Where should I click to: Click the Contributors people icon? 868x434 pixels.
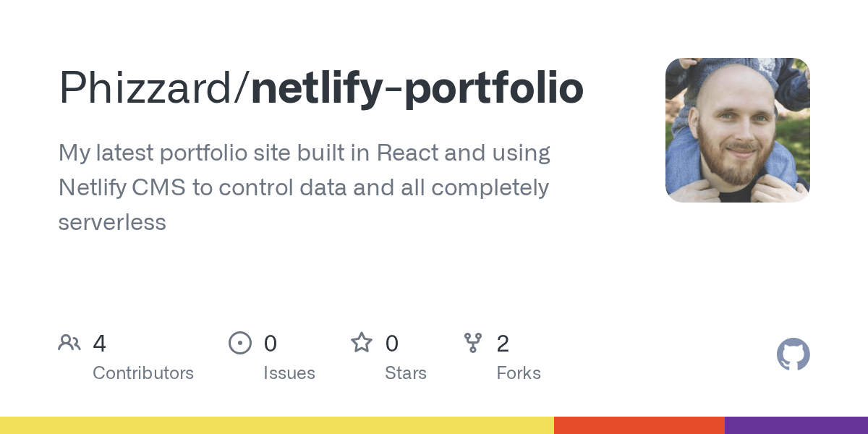click(x=69, y=343)
